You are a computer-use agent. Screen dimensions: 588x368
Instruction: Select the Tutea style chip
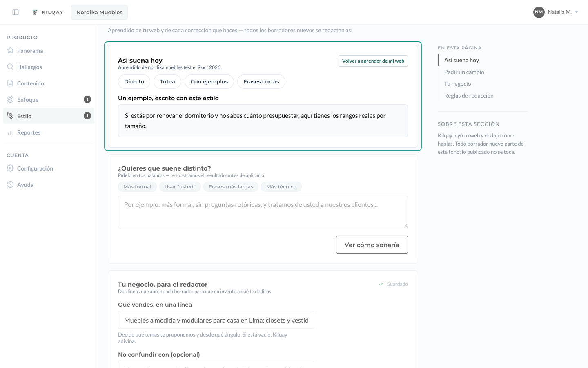coord(167,81)
